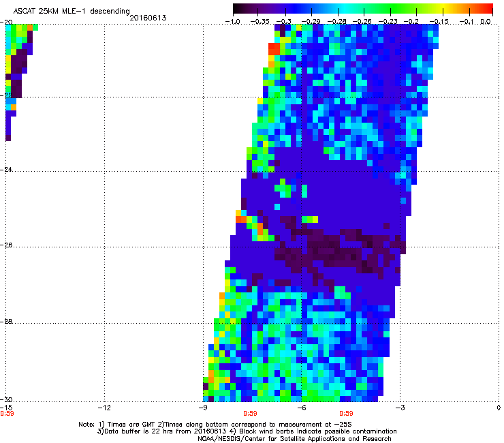Screen dimensions: 504x443
Task: Click the colorbar label -0.29
Action: pos(311,22)
